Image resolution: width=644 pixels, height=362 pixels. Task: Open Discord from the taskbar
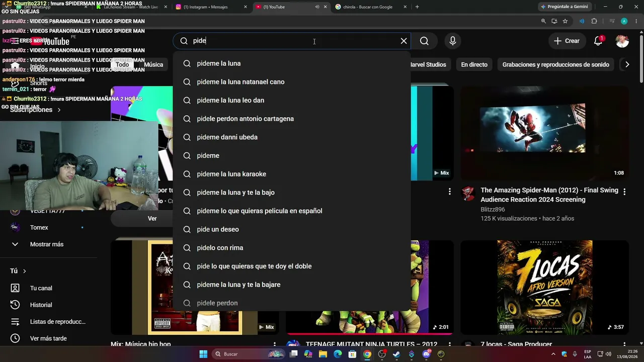coord(426,354)
